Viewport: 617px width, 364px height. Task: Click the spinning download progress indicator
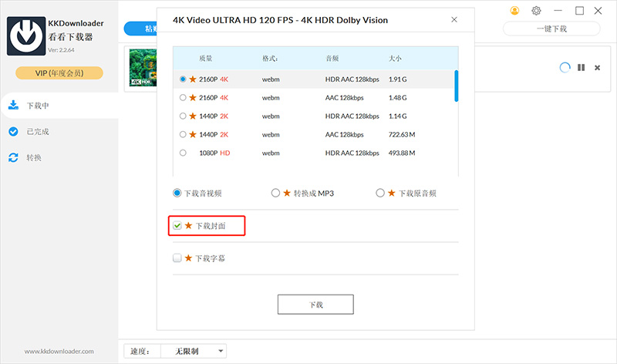[x=565, y=68]
